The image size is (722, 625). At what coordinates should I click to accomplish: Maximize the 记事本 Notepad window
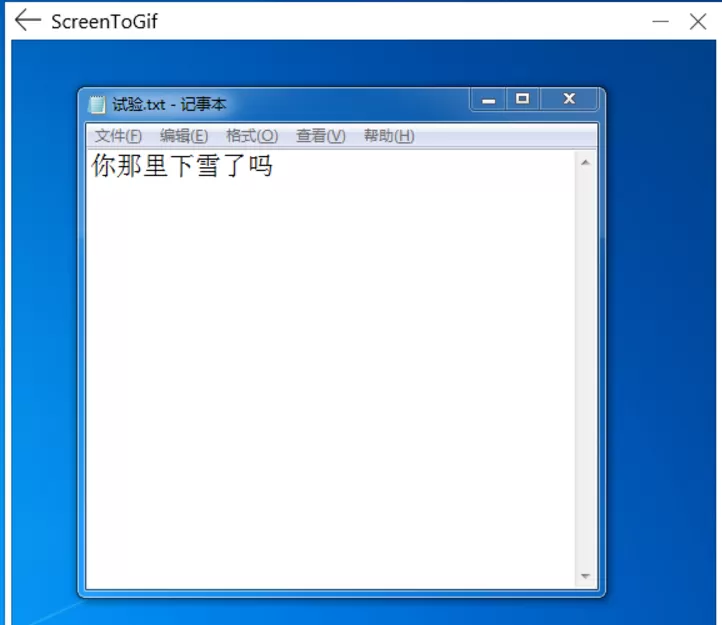pos(523,99)
